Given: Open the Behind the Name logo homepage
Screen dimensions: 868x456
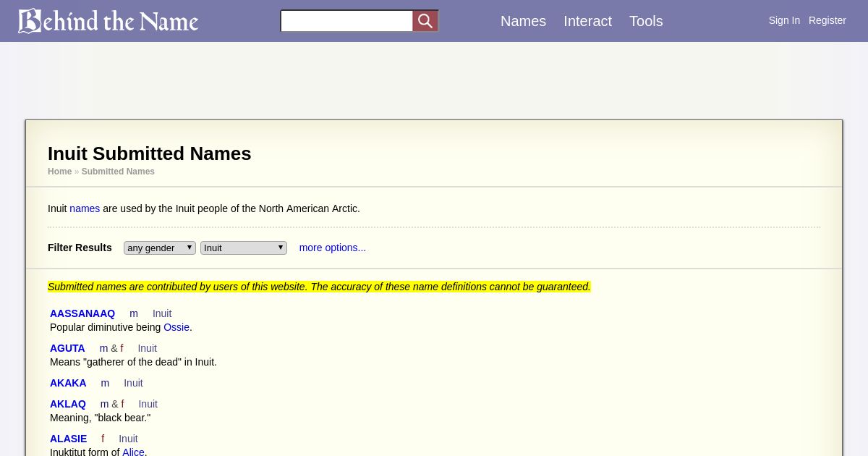Looking at the screenshot, I should click(109, 21).
